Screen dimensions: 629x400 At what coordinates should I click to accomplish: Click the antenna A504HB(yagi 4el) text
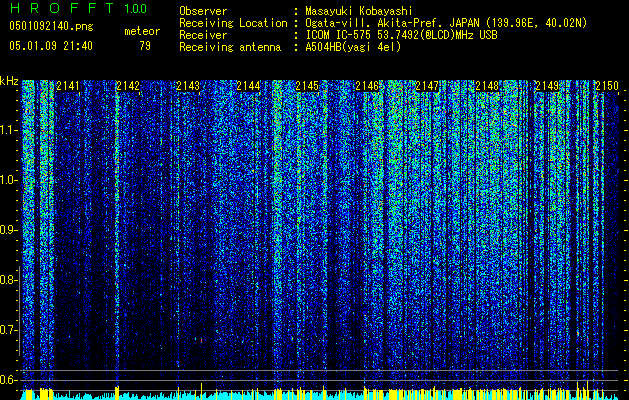(353, 47)
